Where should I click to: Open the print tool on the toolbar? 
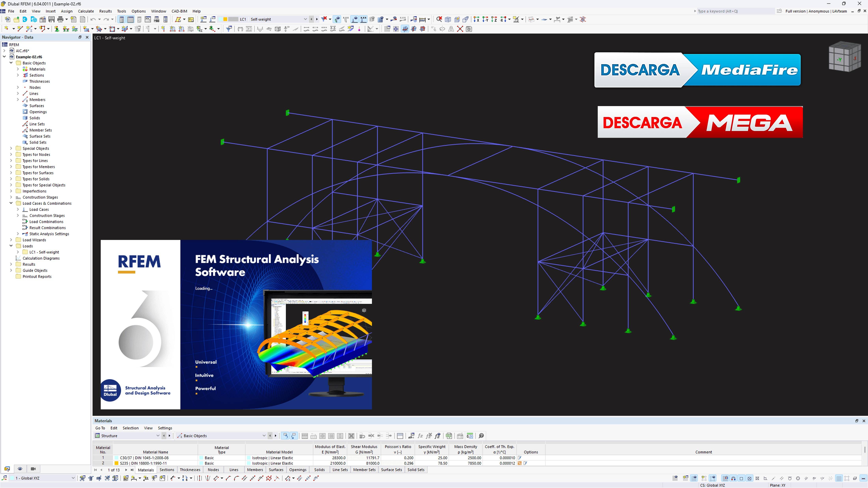point(61,19)
